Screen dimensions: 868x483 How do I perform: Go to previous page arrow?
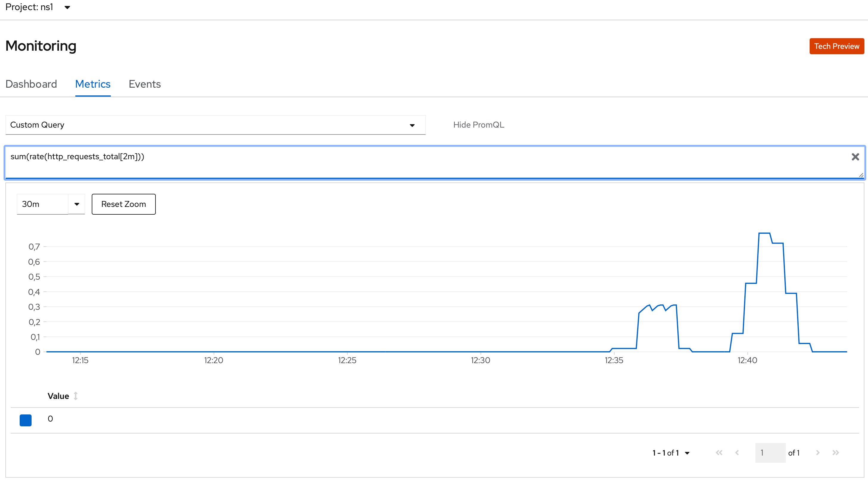[737, 453]
